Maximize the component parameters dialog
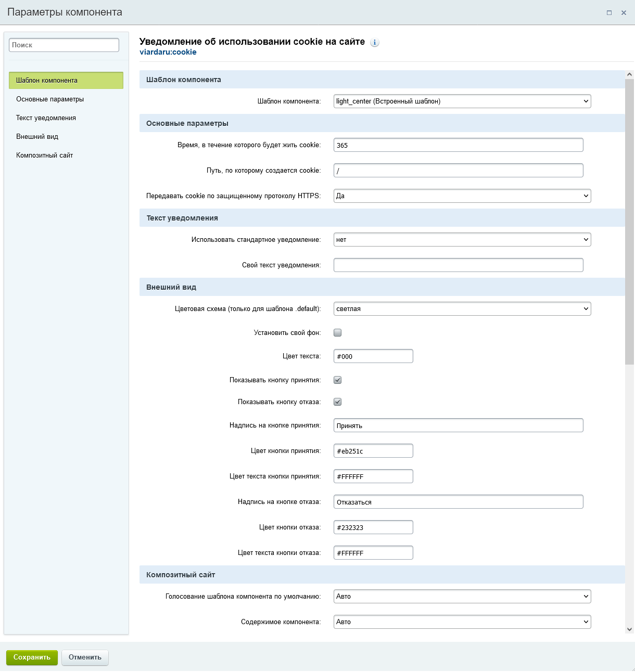 [609, 13]
